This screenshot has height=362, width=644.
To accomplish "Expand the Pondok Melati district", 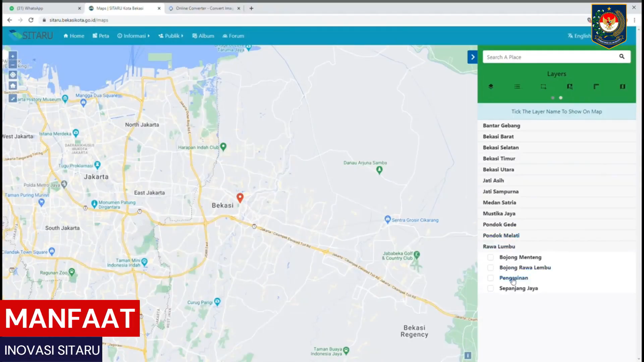I will pos(557,235).
